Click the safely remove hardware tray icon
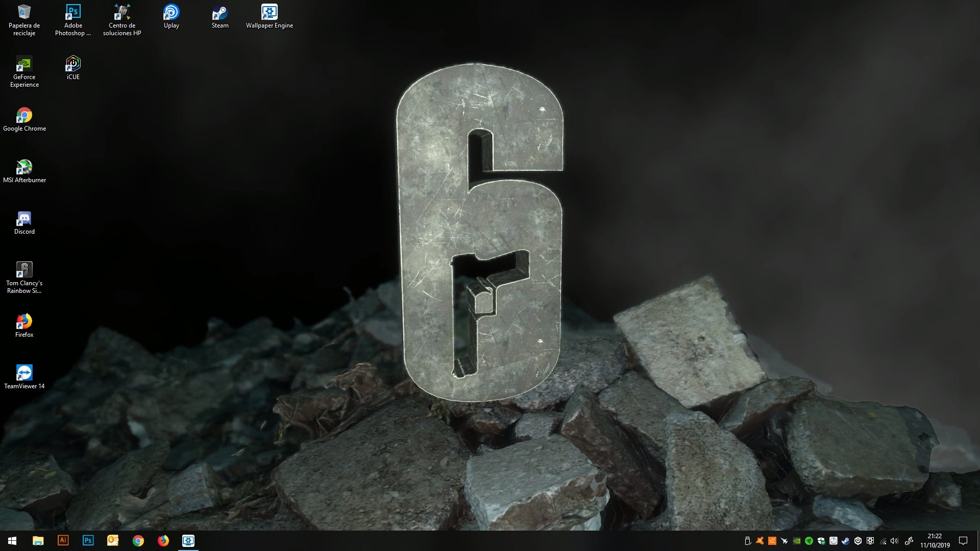Image resolution: width=980 pixels, height=551 pixels. click(x=748, y=541)
